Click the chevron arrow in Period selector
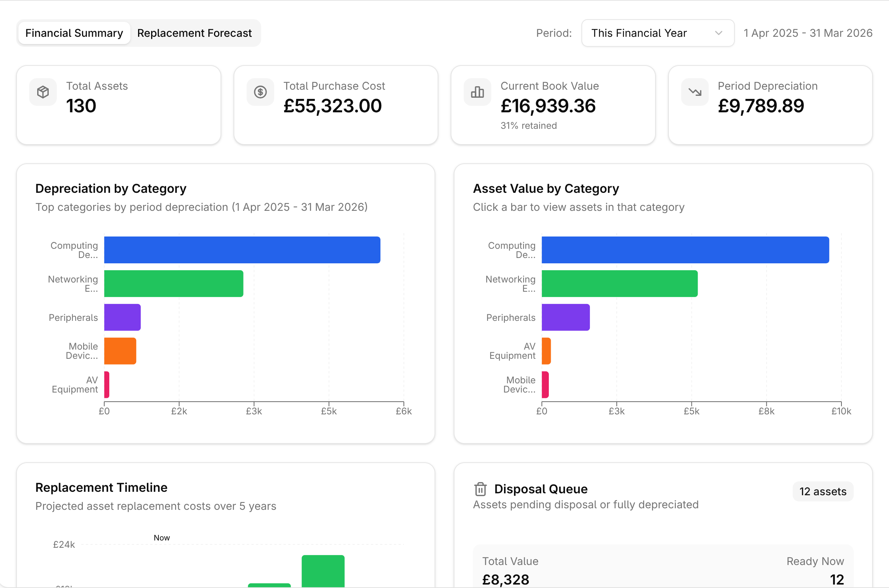This screenshot has height=588, width=889. click(x=719, y=33)
